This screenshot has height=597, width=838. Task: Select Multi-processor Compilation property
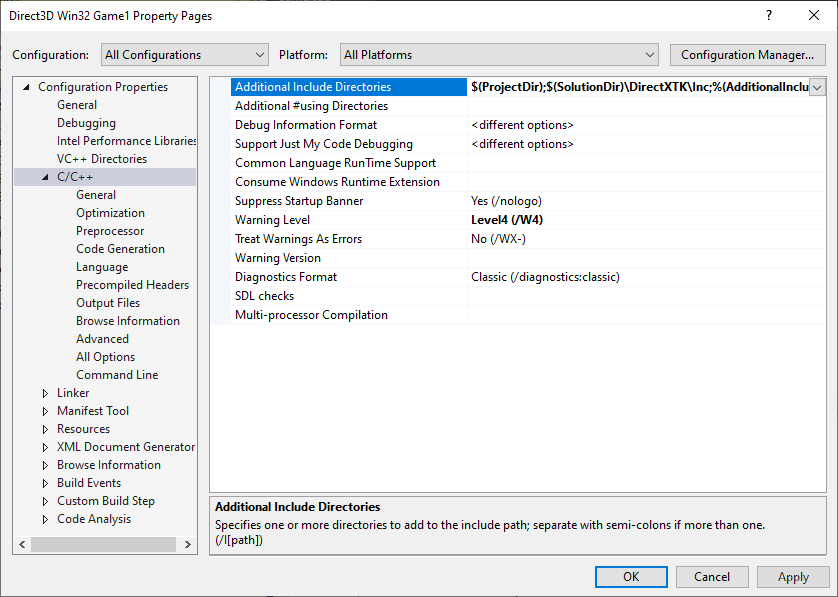pyautogui.click(x=349, y=315)
